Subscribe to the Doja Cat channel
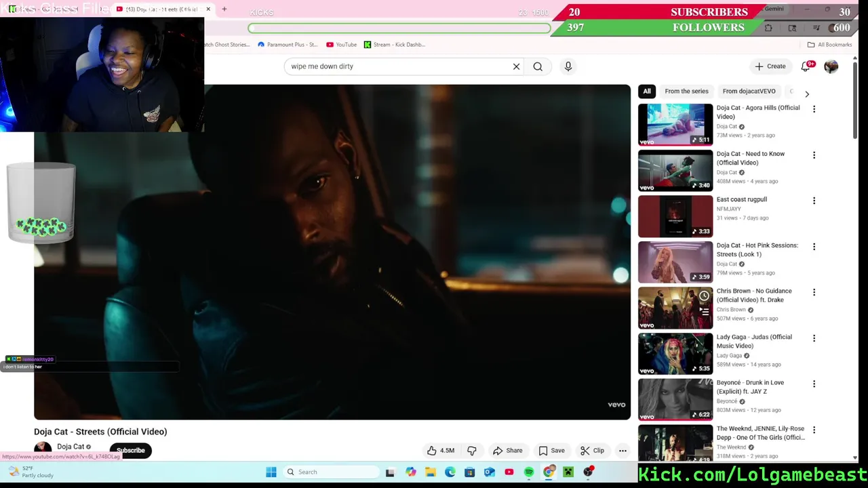This screenshot has height=488, width=868. coord(131,450)
